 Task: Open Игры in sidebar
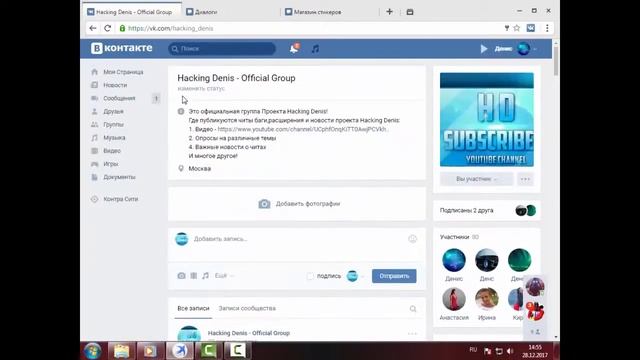pos(111,164)
